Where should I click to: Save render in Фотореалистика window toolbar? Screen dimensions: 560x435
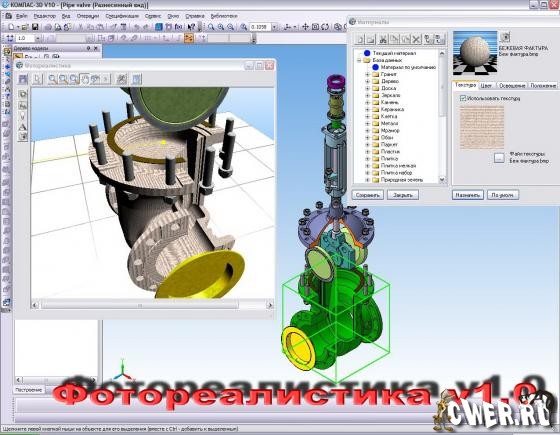24,79
